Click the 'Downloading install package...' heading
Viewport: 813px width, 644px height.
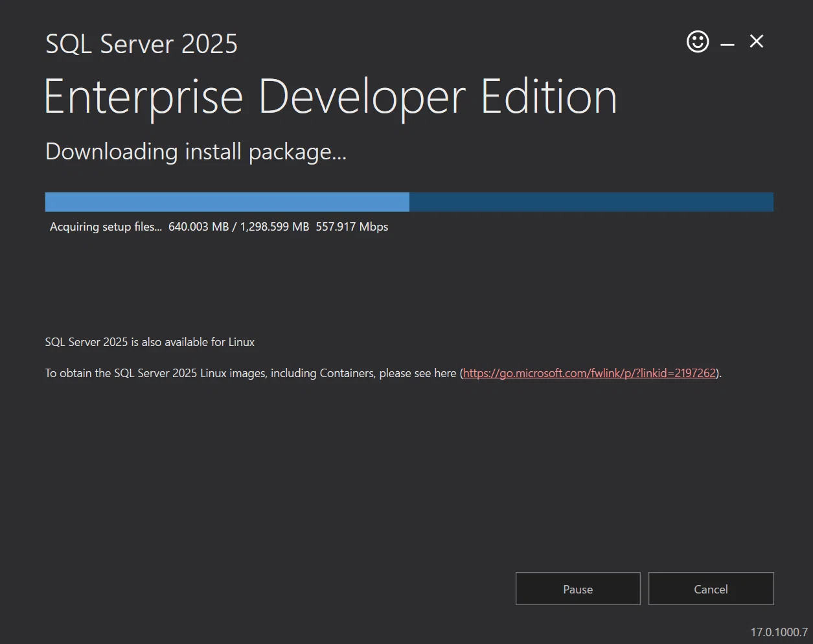pyautogui.click(x=196, y=152)
